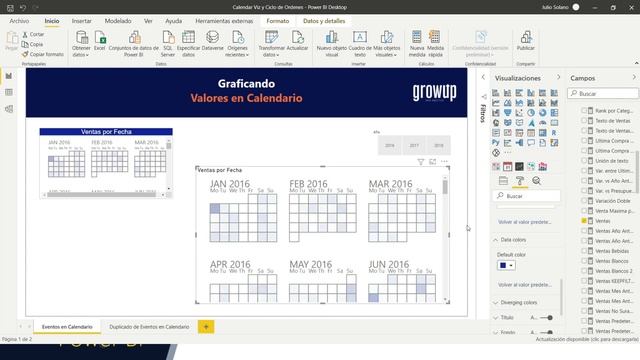640x360 pixels.
Task: Open more options ellipsis on calendar visual
Action: pos(444,162)
